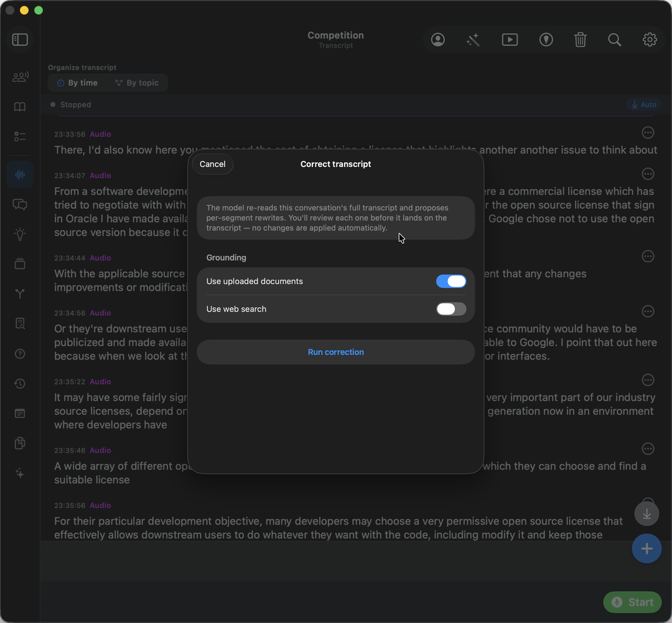Screen dimensions: 672x623
Task: Open options menu for 23:34:44 segment
Action: (648, 257)
